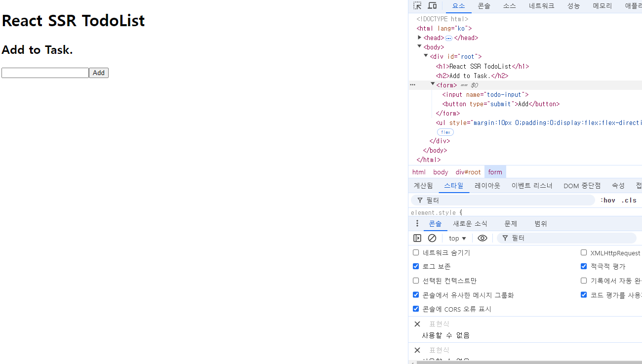
Task: Select the ul style element node
Action: (x=539, y=123)
